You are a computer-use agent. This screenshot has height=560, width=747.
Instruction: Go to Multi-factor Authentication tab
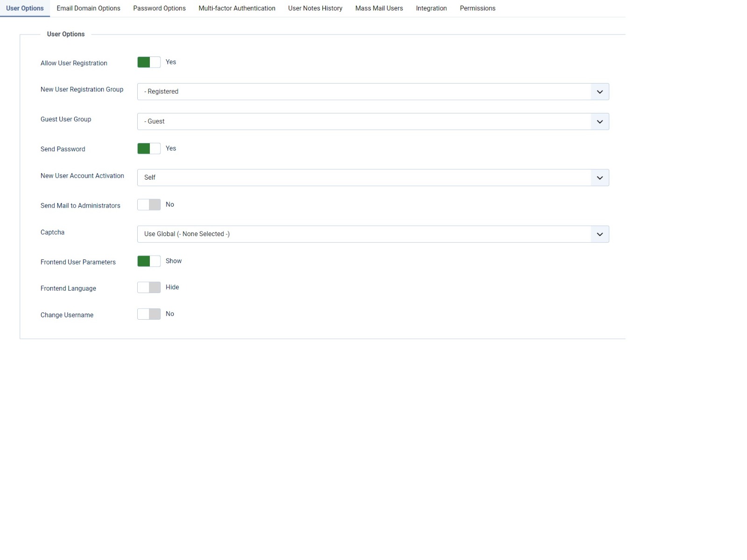click(237, 8)
